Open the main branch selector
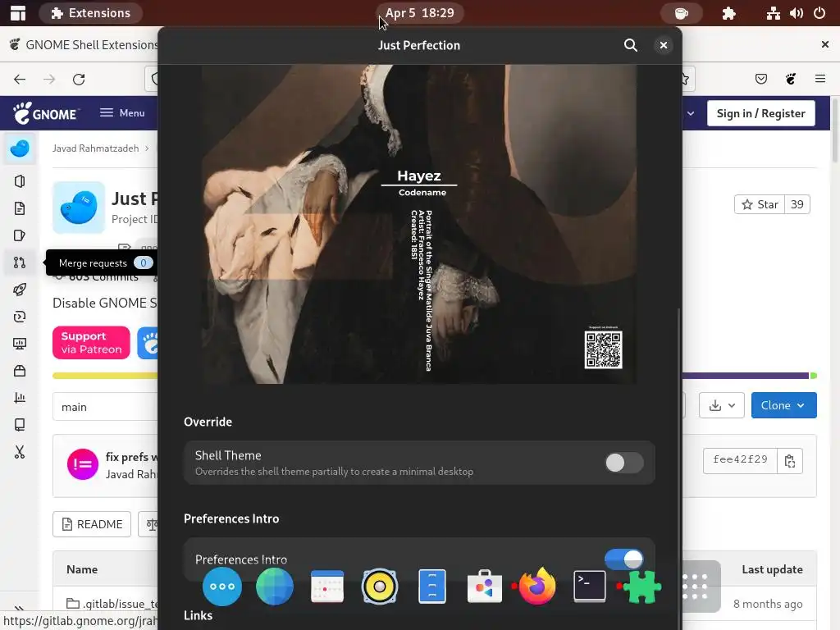Screen dimensions: 840x630 coord(105,407)
